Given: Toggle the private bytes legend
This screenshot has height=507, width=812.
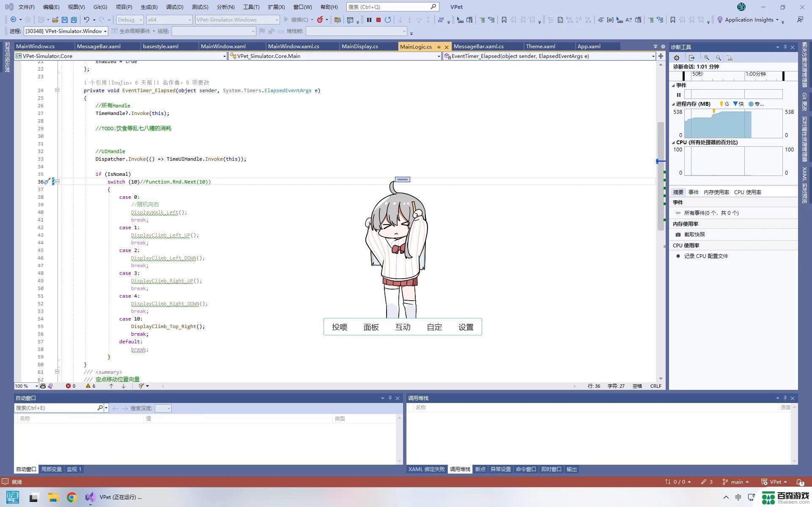Looking at the screenshot, I should click(756, 104).
